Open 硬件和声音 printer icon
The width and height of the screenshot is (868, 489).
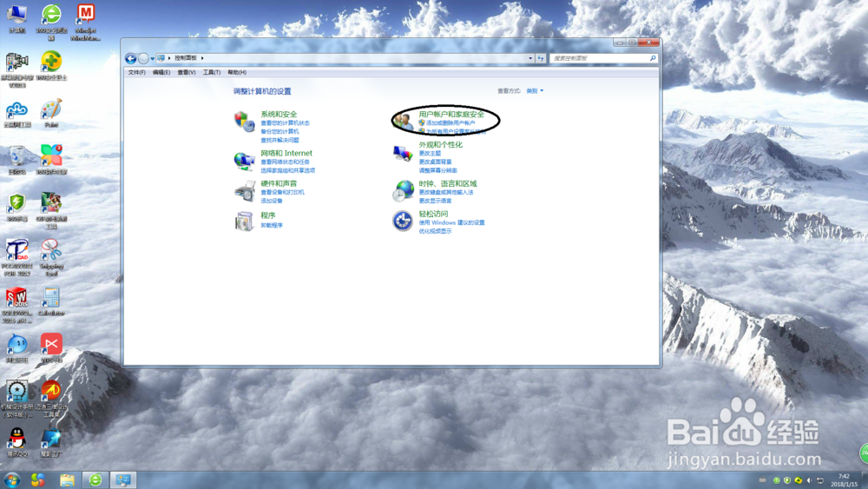click(x=244, y=191)
